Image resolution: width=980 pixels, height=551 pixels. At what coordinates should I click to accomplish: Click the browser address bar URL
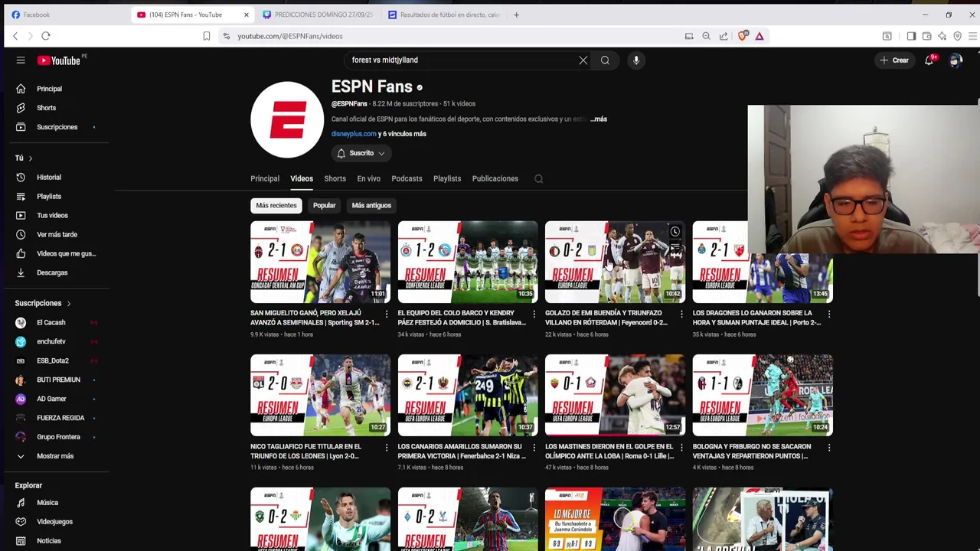point(290,36)
